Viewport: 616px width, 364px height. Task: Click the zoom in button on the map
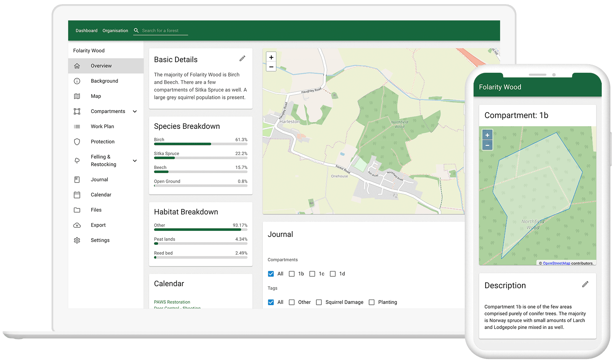click(271, 57)
